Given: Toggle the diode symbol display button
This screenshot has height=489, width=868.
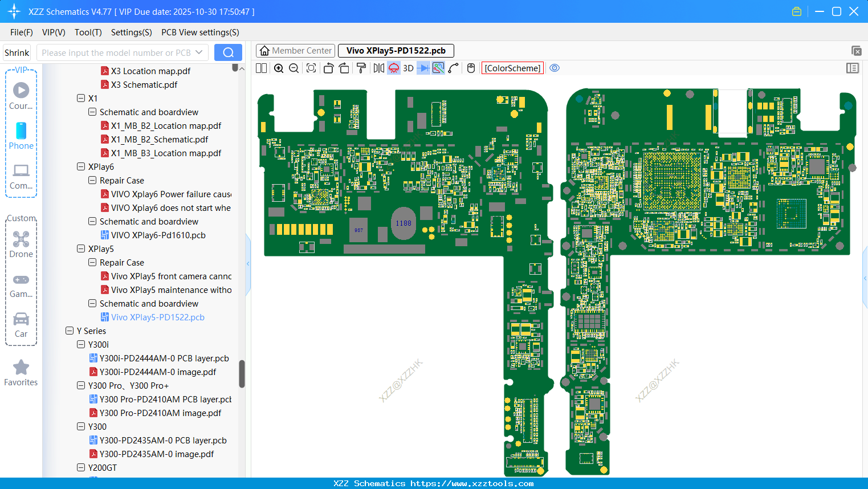Looking at the screenshot, I should (423, 68).
